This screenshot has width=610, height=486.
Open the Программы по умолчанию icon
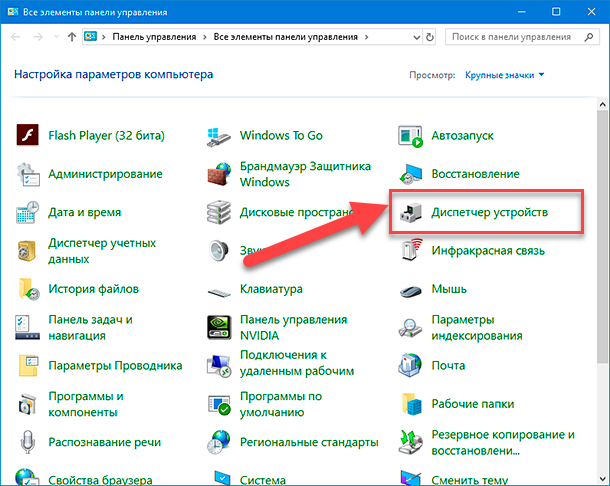pyautogui.click(x=219, y=404)
